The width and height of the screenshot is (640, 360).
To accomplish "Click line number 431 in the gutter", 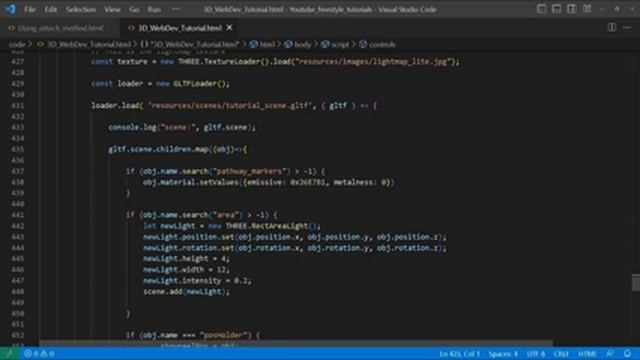I will tap(18, 105).
